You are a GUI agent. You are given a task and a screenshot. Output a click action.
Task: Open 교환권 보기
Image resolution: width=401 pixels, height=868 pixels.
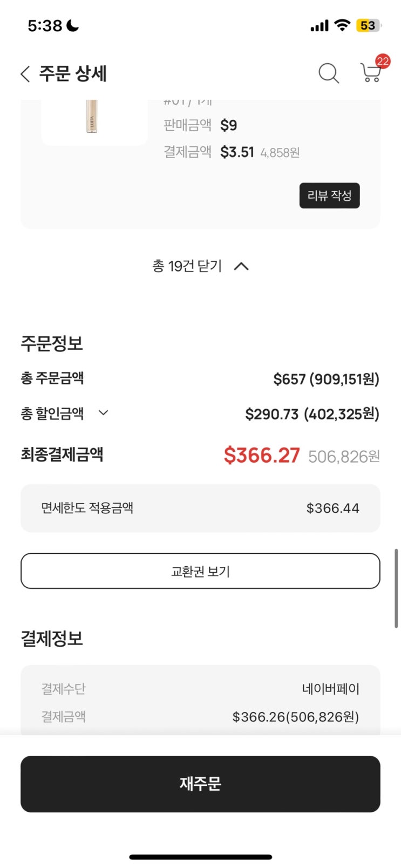tap(200, 571)
